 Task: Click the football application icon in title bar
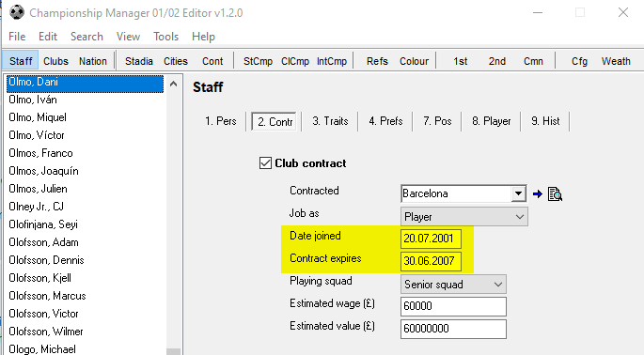tap(17, 13)
